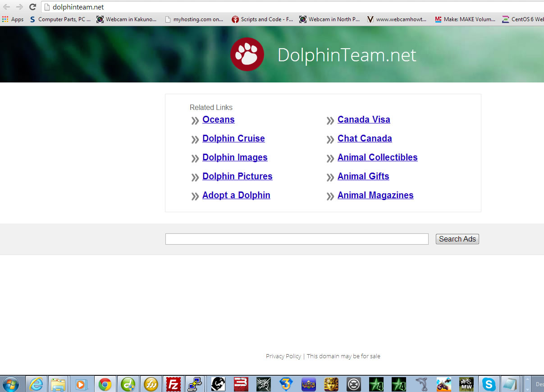Open the Chat Canada link
The image size is (544, 392).
pyautogui.click(x=365, y=138)
